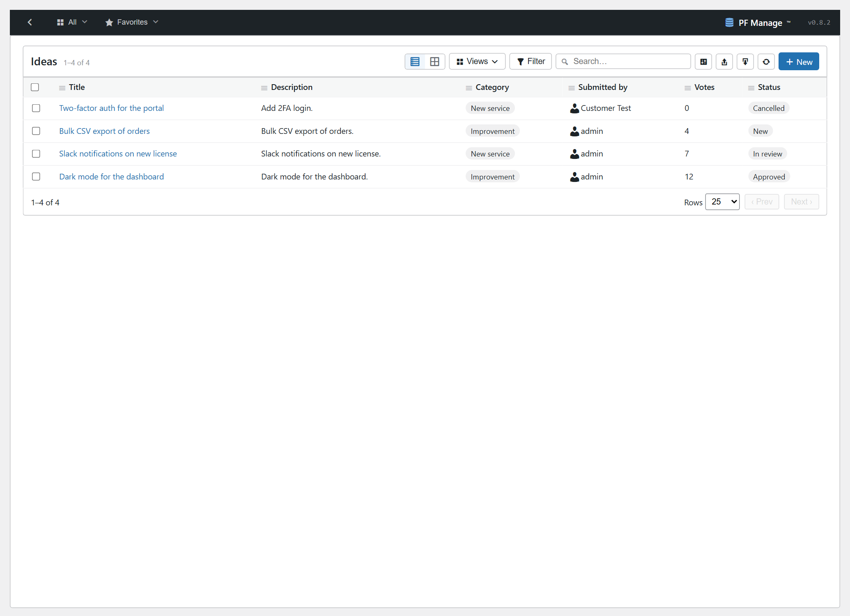
Task: Click the New service badge in Slack row
Action: [490, 154]
